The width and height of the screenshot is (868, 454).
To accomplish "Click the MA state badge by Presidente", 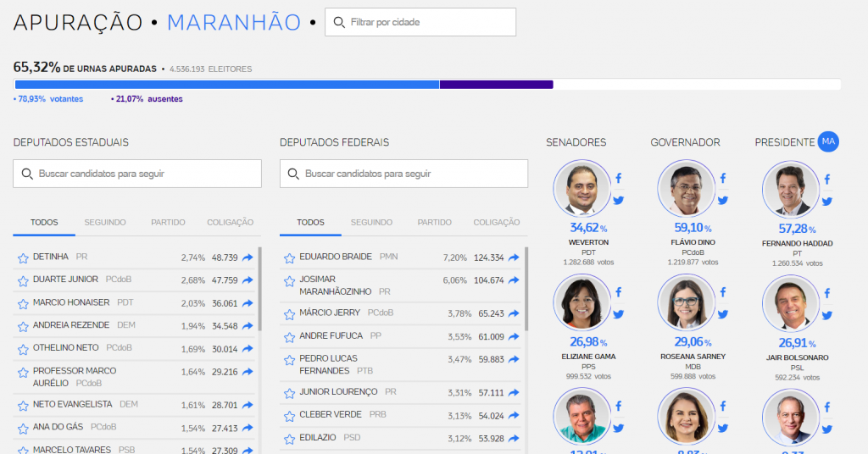I will pyautogui.click(x=828, y=141).
